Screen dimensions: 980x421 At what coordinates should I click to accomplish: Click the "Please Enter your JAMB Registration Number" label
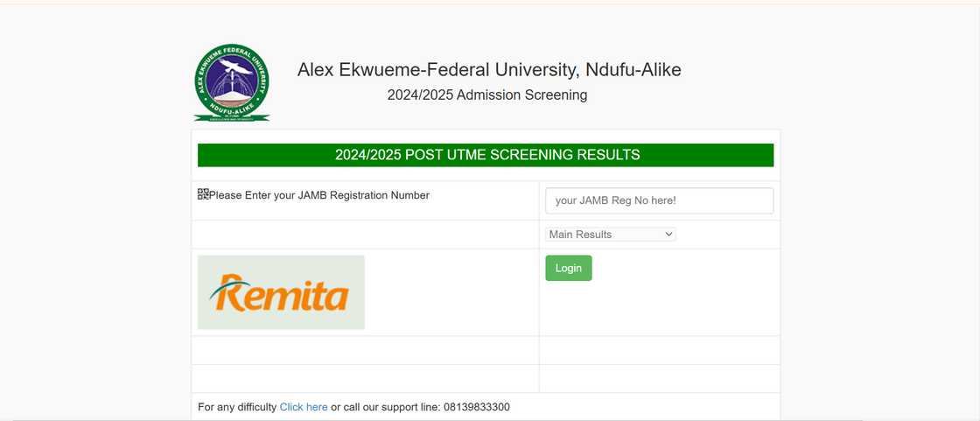click(319, 195)
